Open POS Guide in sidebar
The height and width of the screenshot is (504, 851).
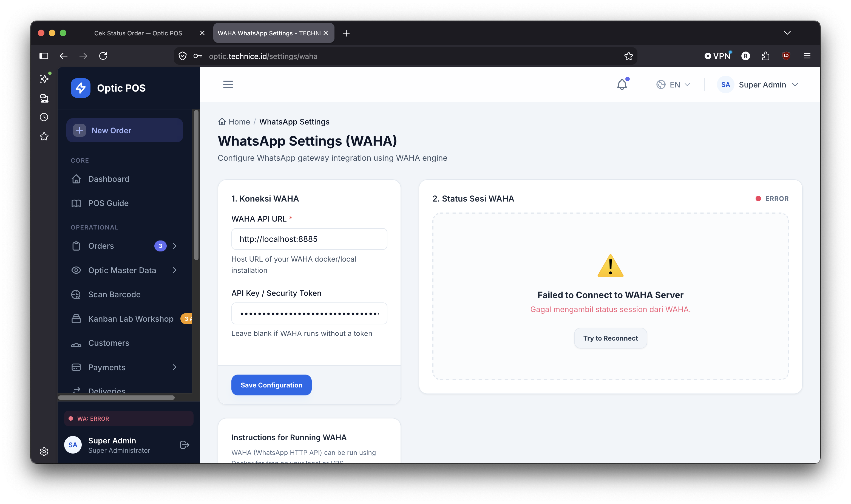[x=124, y=203]
